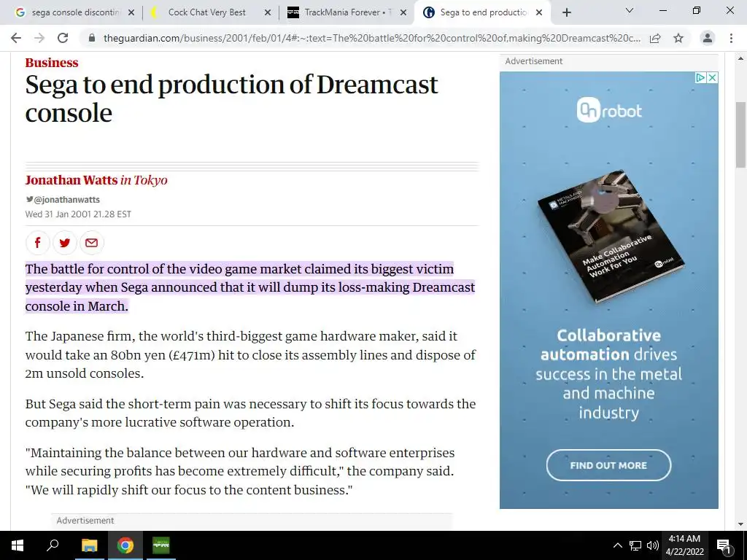Open a new tab with plus button
The height and width of the screenshot is (560, 747).
pyautogui.click(x=566, y=12)
